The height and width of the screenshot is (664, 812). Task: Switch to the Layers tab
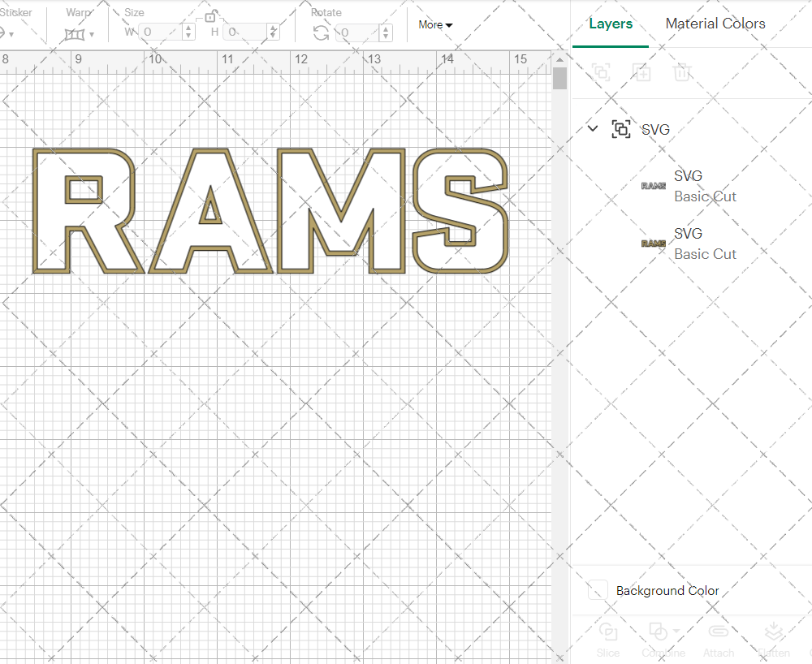coord(611,24)
